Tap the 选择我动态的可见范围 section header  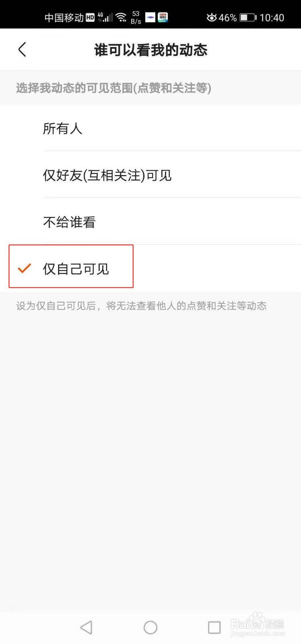click(113, 88)
